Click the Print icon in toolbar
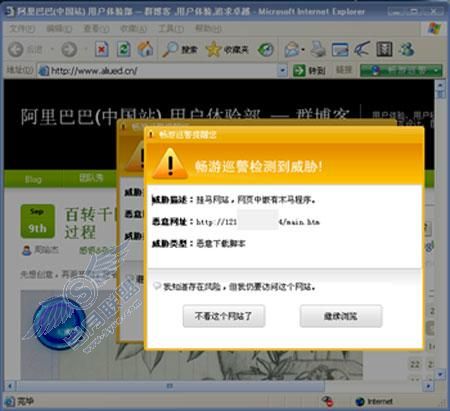The height and width of the screenshot is (411, 450). [x=318, y=49]
